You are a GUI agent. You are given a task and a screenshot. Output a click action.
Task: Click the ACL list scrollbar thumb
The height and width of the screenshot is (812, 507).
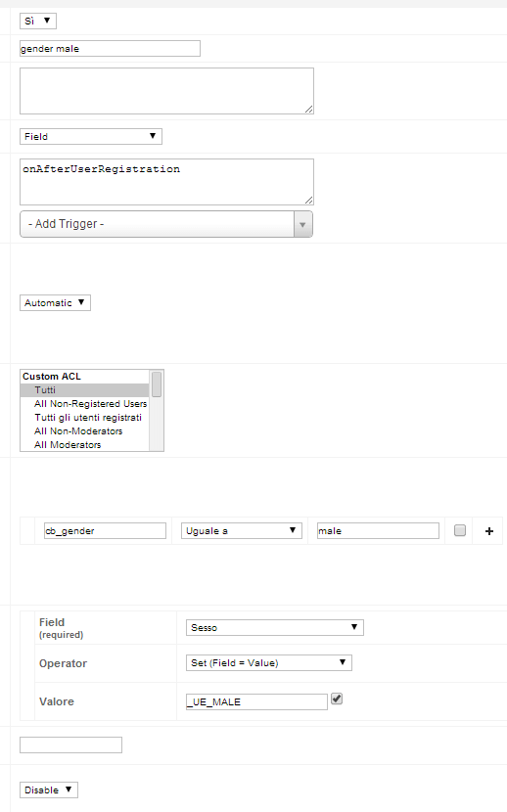tap(157, 384)
